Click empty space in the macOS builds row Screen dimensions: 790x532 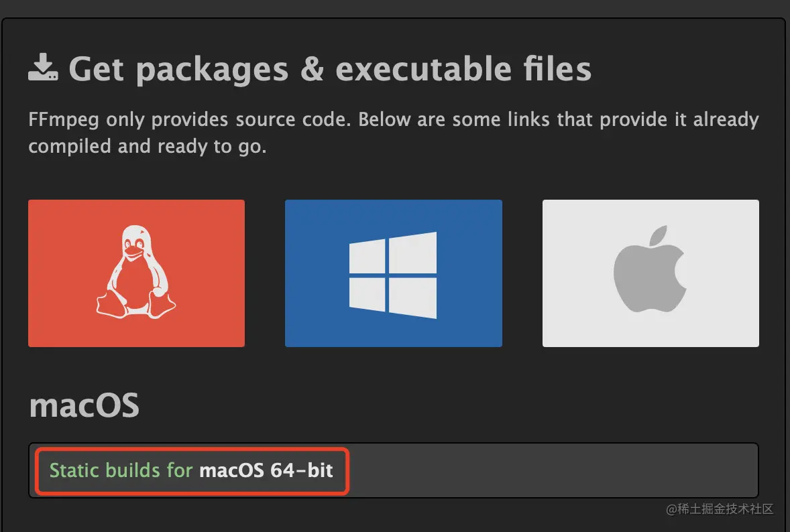[550, 470]
